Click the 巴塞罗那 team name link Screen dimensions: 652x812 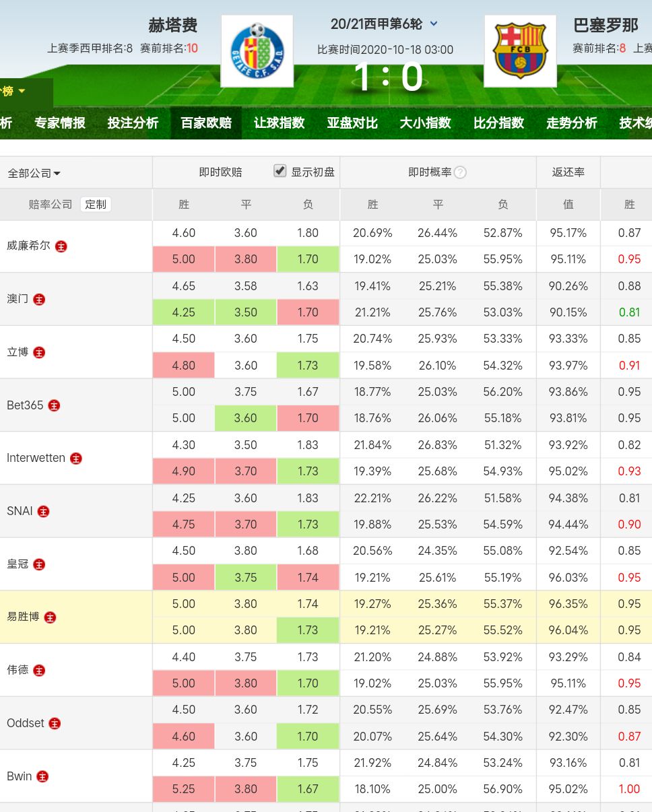[606, 26]
